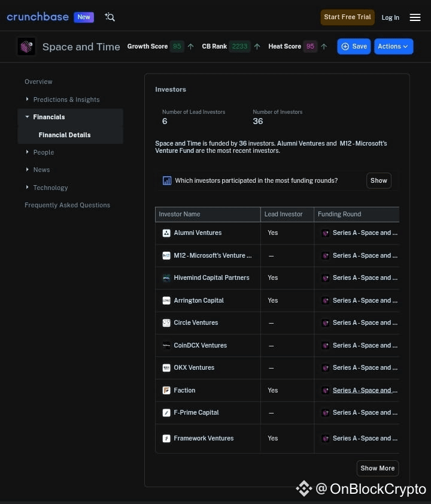Click the CB Rank up arrow

click(x=257, y=47)
